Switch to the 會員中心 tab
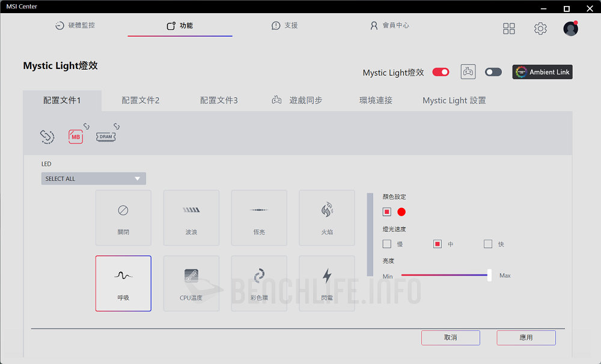The image size is (601, 364). tap(390, 25)
